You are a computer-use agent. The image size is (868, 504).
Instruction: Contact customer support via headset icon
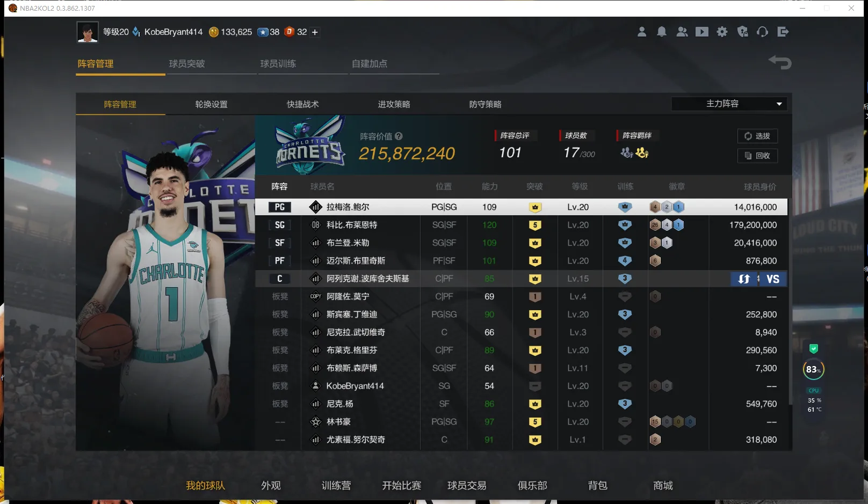[x=763, y=32]
